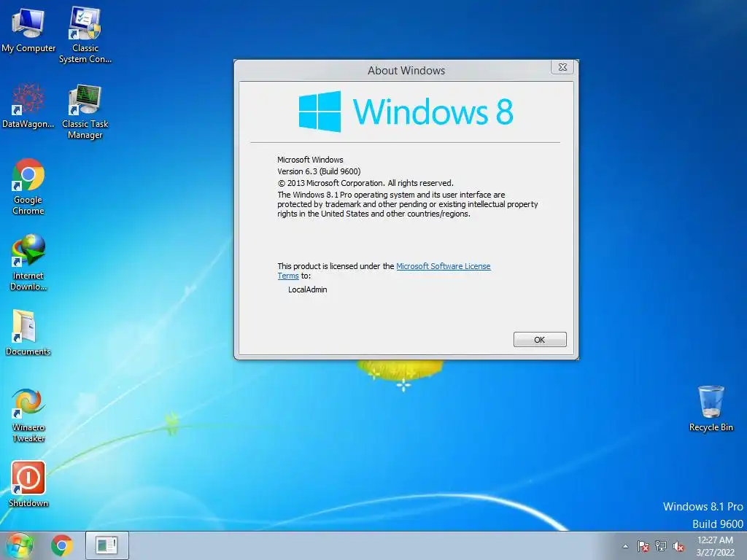Close the About Windows dialog

pos(562,67)
